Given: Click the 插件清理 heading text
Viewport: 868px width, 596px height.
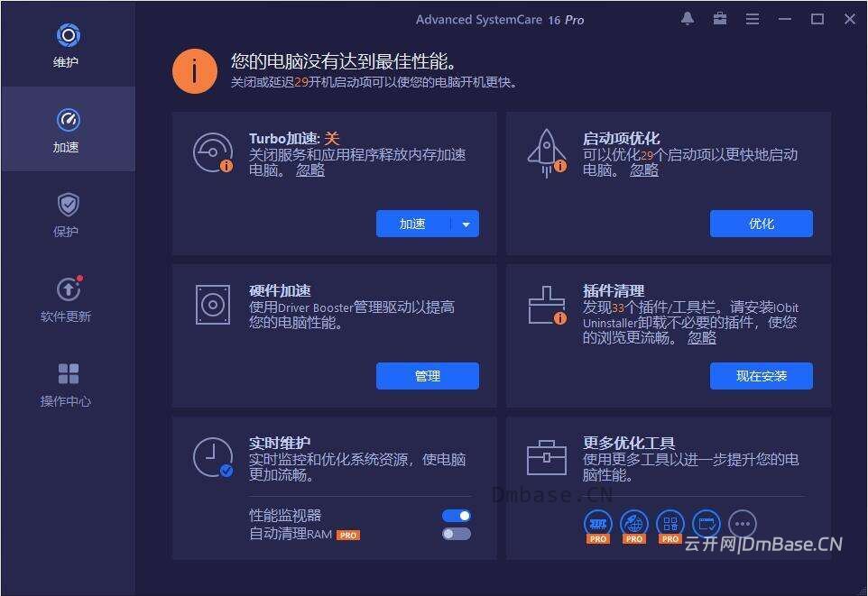Looking at the screenshot, I should 614,290.
